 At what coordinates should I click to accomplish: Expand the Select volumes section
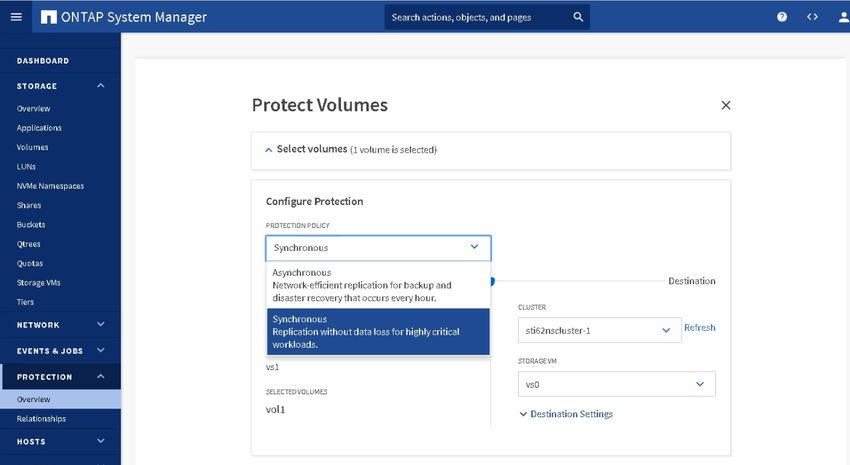(351, 149)
